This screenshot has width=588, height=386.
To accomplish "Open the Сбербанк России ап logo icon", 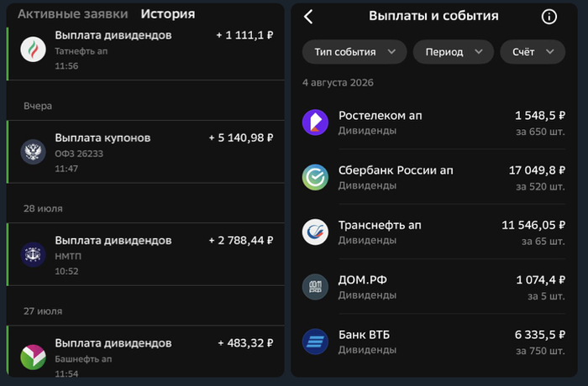I will (315, 177).
